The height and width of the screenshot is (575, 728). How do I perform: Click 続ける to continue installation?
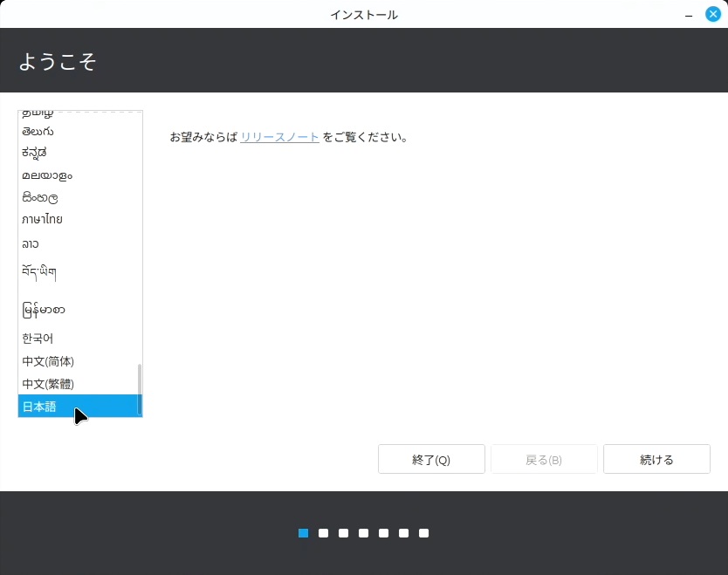pyautogui.click(x=656, y=460)
